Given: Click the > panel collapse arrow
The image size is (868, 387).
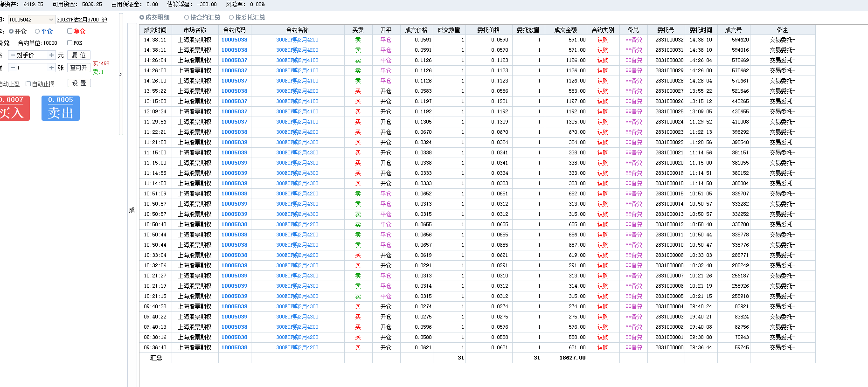Looking at the screenshot, I should [x=121, y=74].
